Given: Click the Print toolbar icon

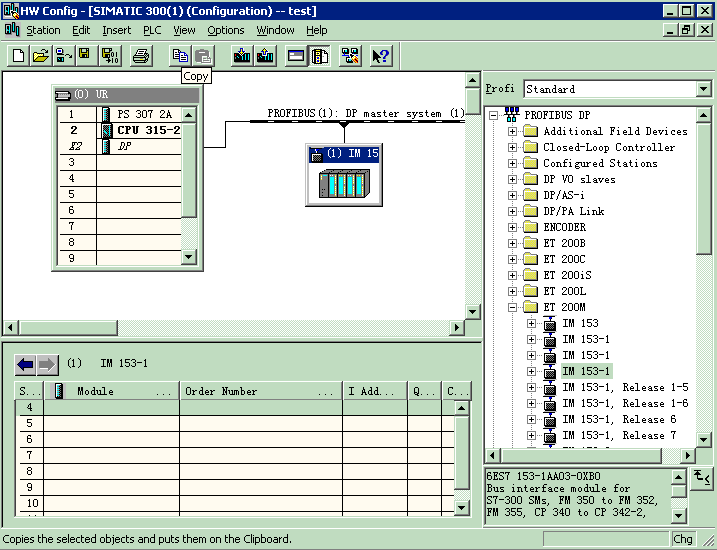Looking at the screenshot, I should (x=141, y=56).
